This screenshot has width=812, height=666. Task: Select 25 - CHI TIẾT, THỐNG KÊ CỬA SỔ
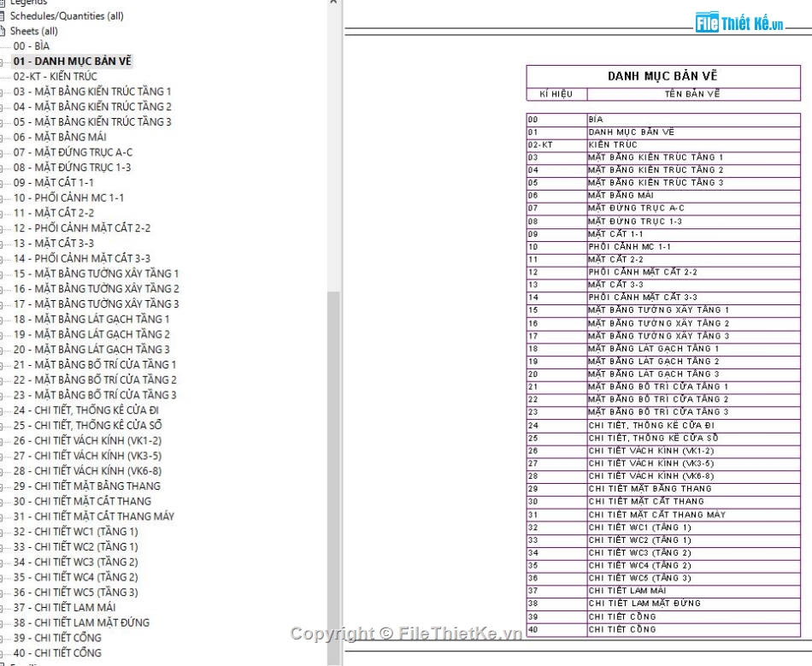pos(87,425)
